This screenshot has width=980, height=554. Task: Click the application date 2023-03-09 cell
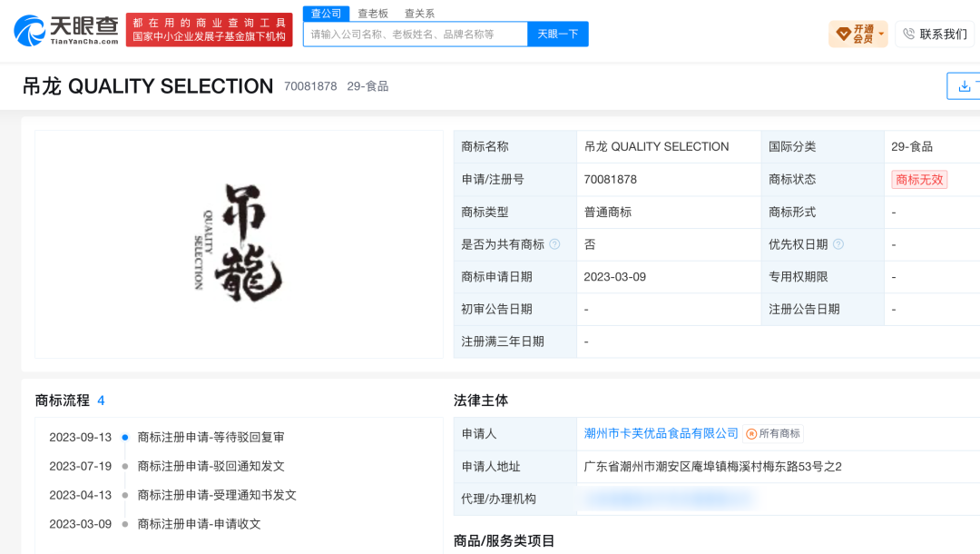tap(668, 277)
